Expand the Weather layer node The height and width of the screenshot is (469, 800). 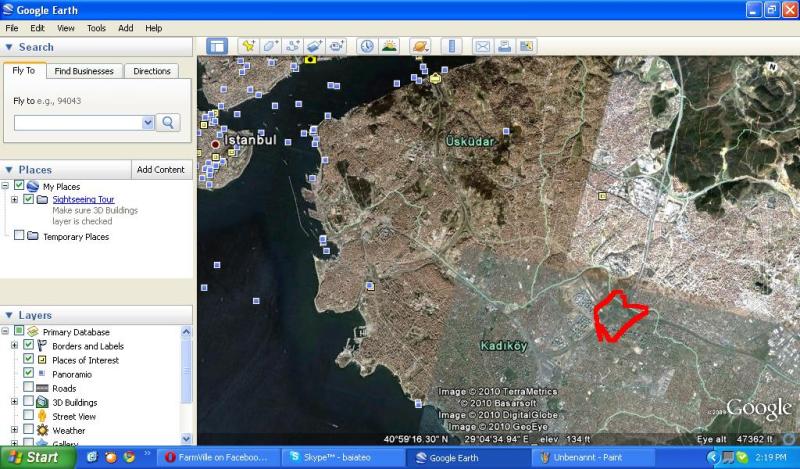(x=14, y=430)
